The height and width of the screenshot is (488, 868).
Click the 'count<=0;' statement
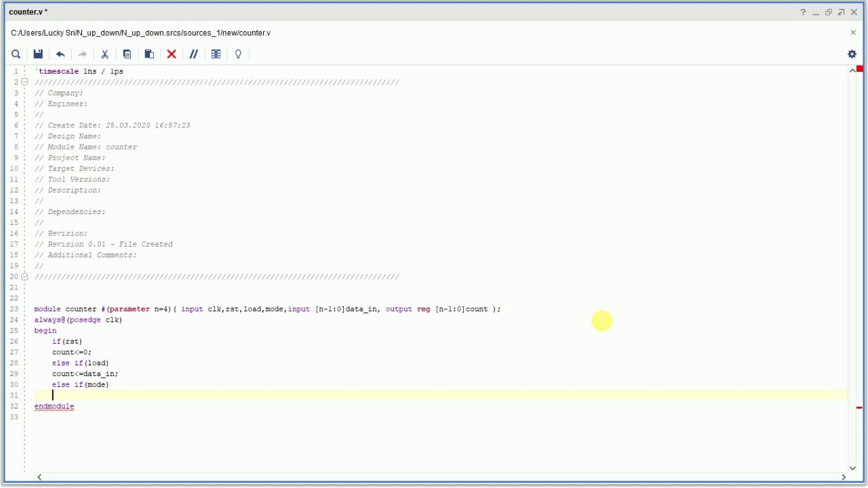tap(72, 352)
